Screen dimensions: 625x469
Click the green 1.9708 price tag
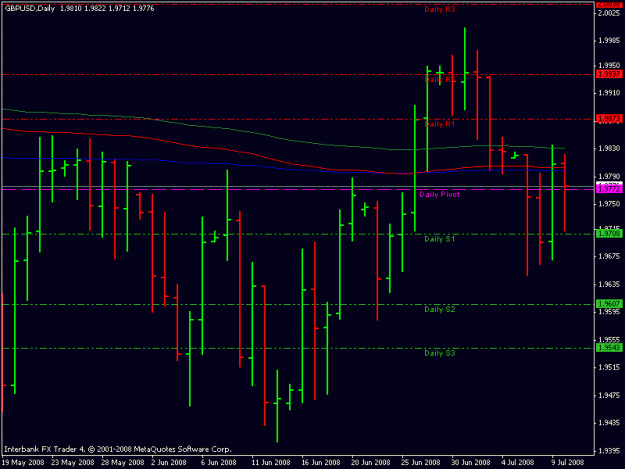point(609,234)
